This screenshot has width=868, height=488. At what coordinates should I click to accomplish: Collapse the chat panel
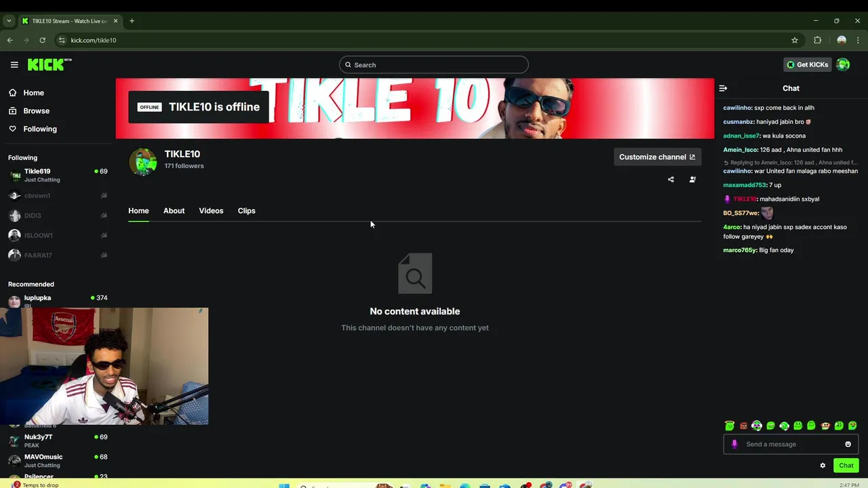(x=723, y=88)
